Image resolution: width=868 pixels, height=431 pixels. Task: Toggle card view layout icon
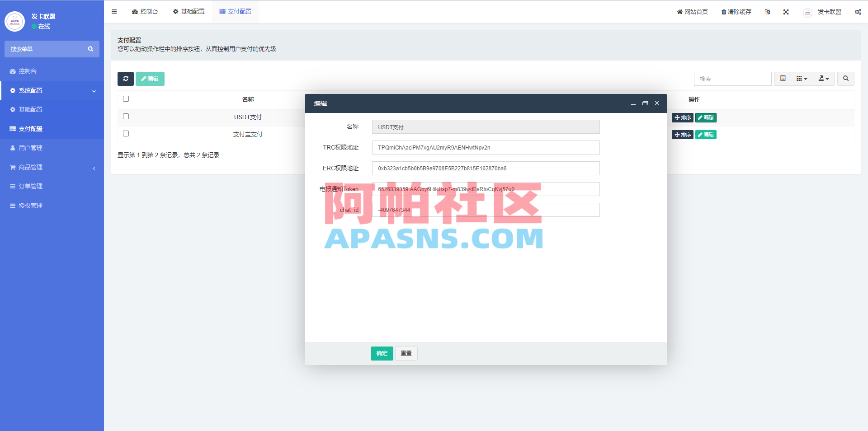point(782,79)
